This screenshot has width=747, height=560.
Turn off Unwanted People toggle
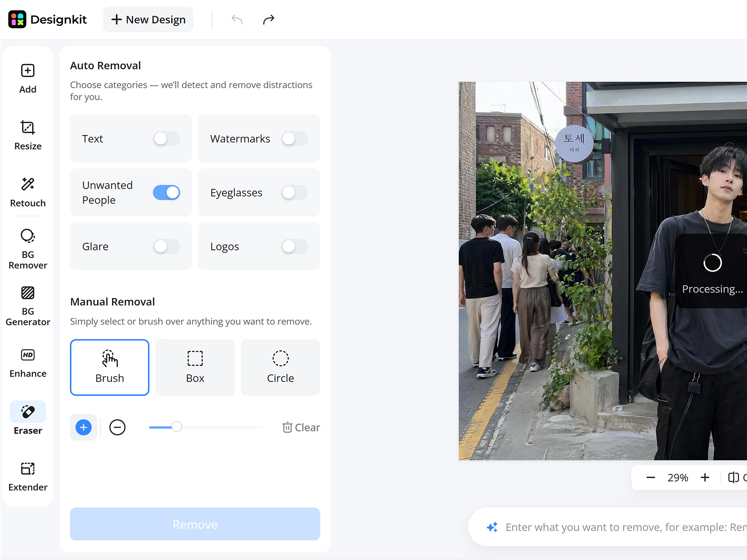pos(166,193)
